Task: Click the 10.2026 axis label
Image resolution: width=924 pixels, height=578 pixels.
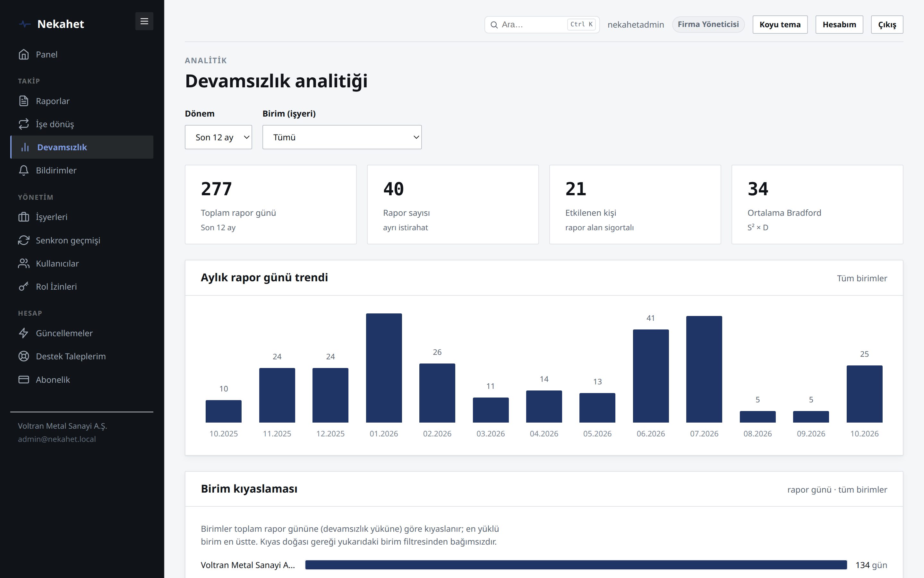Action: click(864, 433)
